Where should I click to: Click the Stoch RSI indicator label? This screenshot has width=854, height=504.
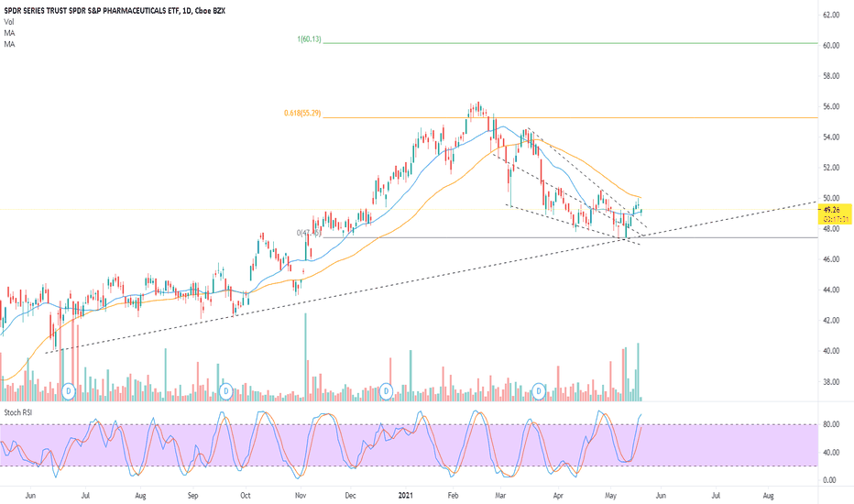[18, 412]
